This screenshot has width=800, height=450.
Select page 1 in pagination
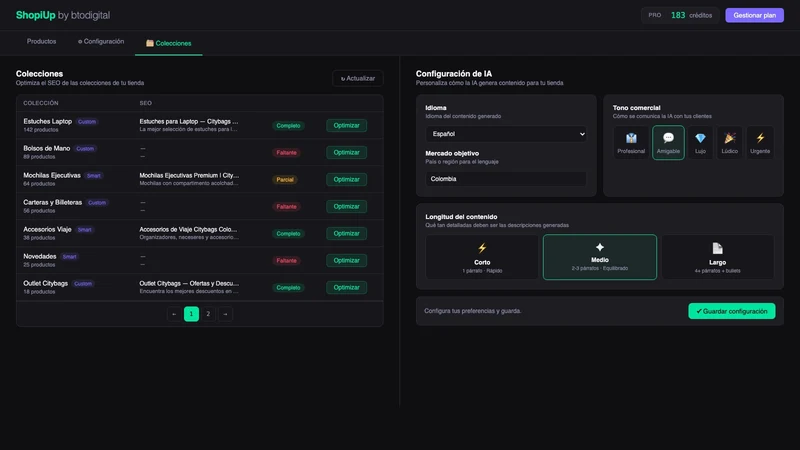(x=191, y=314)
